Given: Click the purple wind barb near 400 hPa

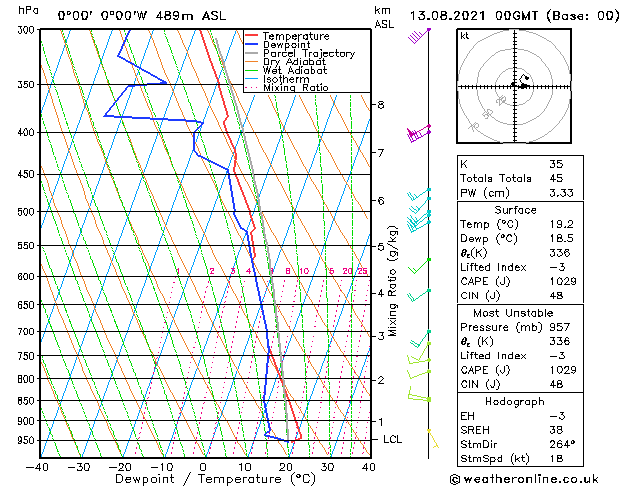Looking at the screenshot, I should click(x=419, y=133).
